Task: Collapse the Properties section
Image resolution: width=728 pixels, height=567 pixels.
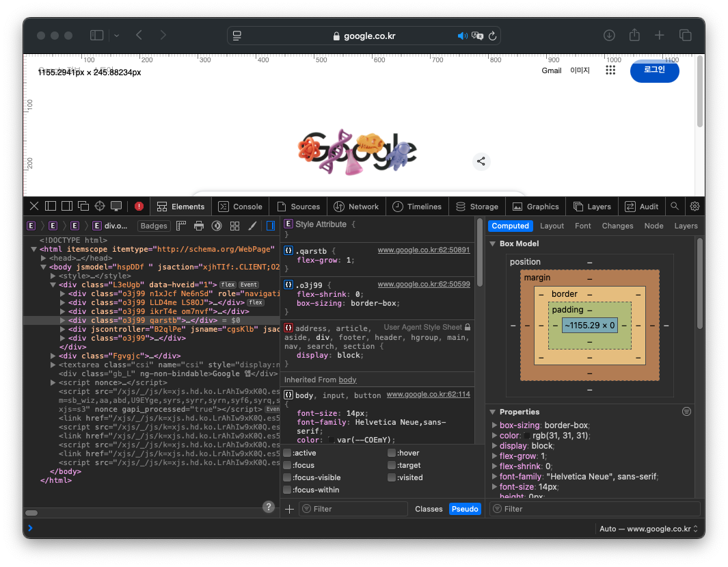Action: pos(493,412)
